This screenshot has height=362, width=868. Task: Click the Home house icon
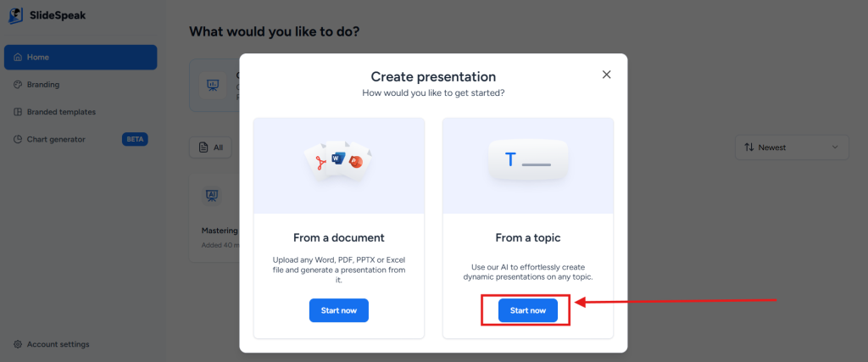pos(18,57)
